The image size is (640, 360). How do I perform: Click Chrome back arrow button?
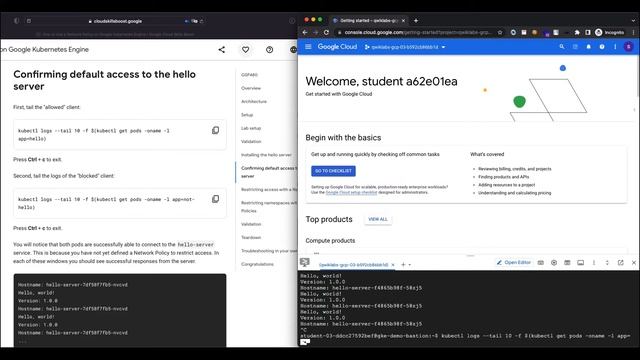pos(305,32)
